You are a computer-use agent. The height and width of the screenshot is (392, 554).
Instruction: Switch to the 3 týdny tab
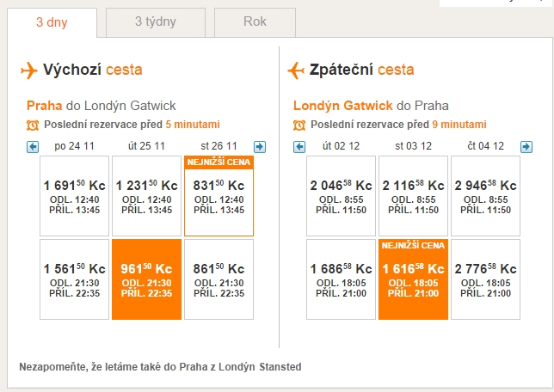[x=156, y=22]
